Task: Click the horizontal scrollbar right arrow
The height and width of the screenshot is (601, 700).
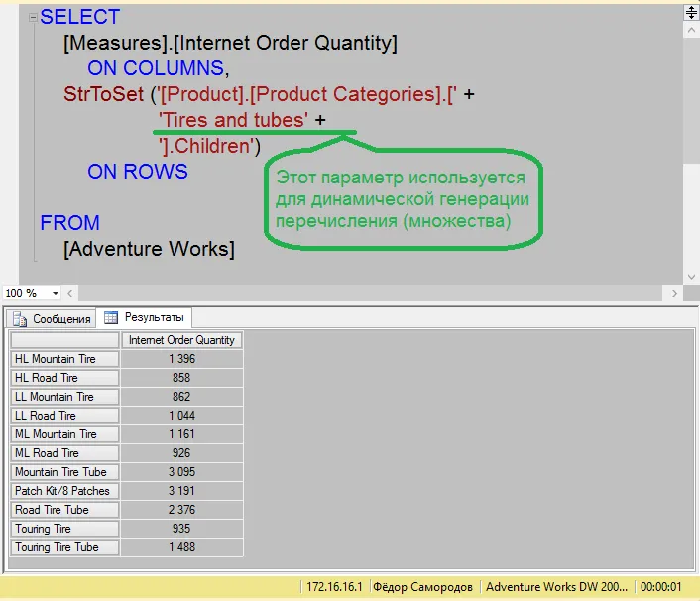Action: click(674, 293)
